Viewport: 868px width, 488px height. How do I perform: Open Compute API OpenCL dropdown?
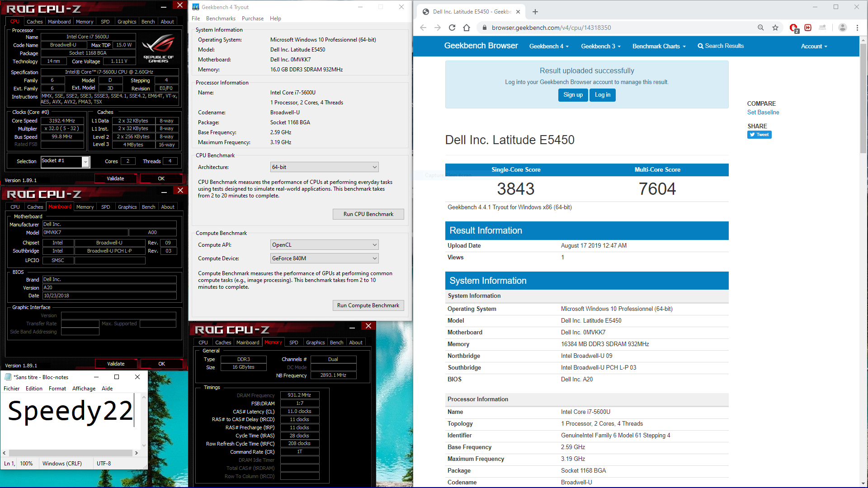pyautogui.click(x=324, y=245)
